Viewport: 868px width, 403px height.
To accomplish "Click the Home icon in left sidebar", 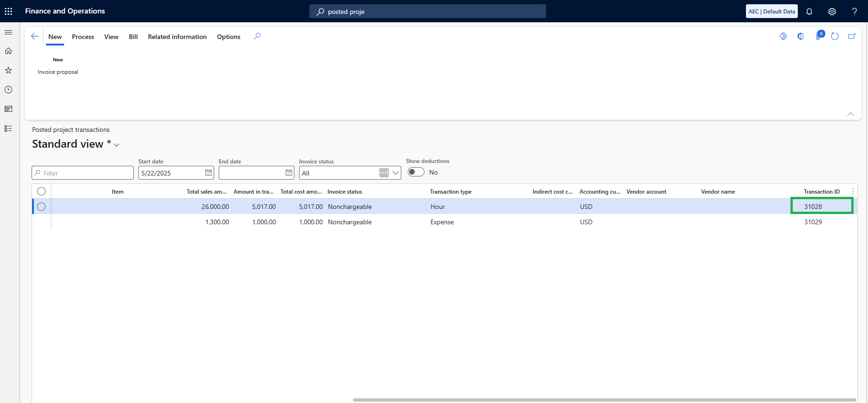I will click(x=8, y=51).
